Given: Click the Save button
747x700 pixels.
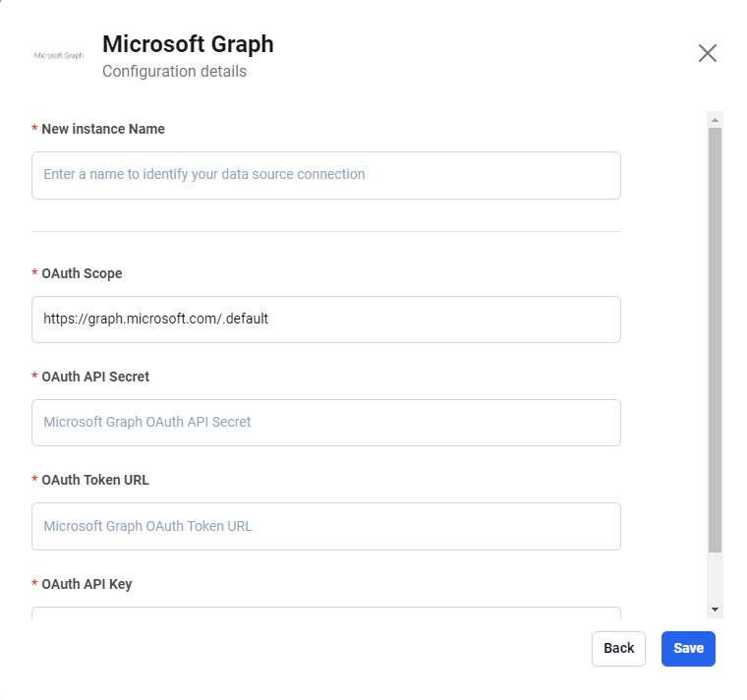Looking at the screenshot, I should click(688, 649).
